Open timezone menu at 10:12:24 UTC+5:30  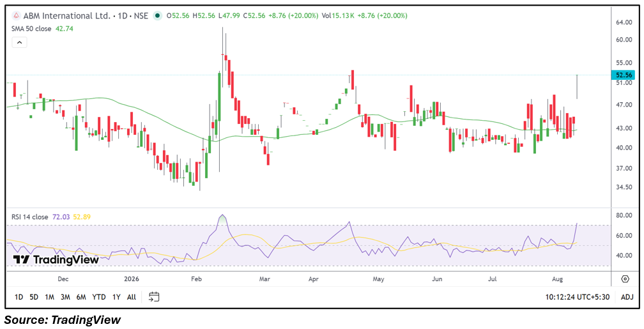click(x=578, y=297)
